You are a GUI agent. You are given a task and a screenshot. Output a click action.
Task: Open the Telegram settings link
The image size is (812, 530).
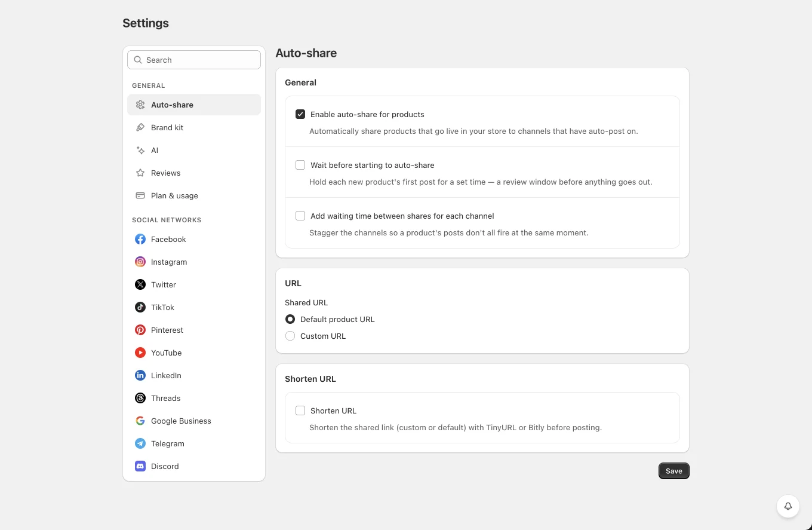coord(194,443)
